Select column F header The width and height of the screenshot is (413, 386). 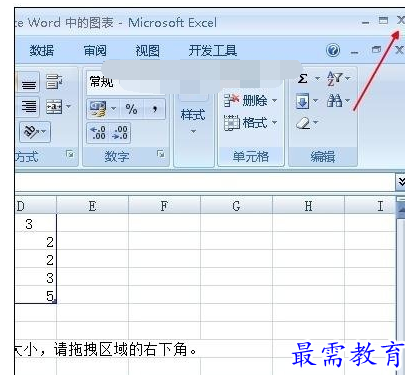pyautogui.click(x=164, y=206)
